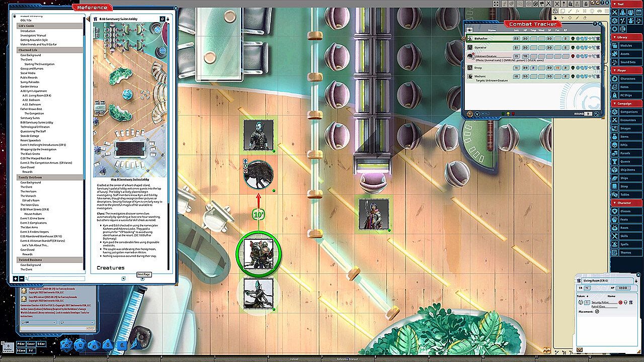The image size is (644, 362).
Task: Open the Combat Tracker tool icon
Action: 615,12
